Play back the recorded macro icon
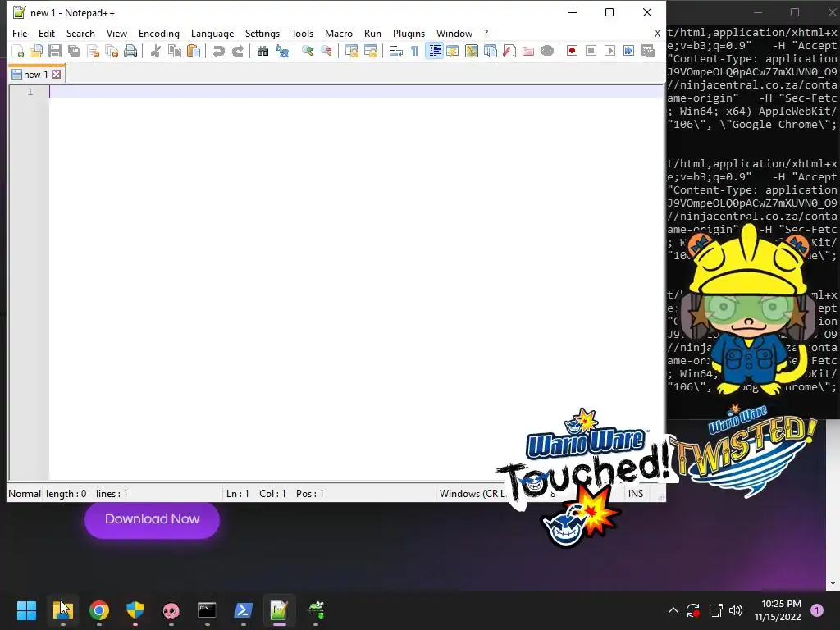 pos(609,51)
